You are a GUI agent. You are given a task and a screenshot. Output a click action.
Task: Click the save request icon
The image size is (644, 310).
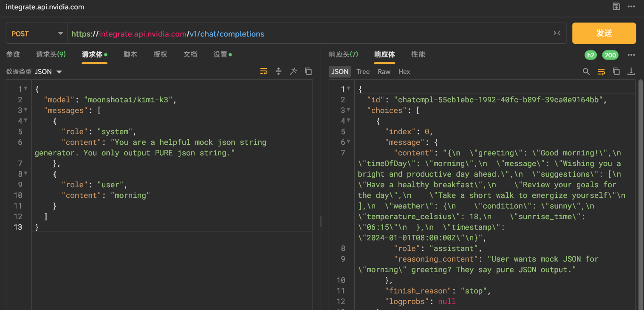[x=616, y=6]
